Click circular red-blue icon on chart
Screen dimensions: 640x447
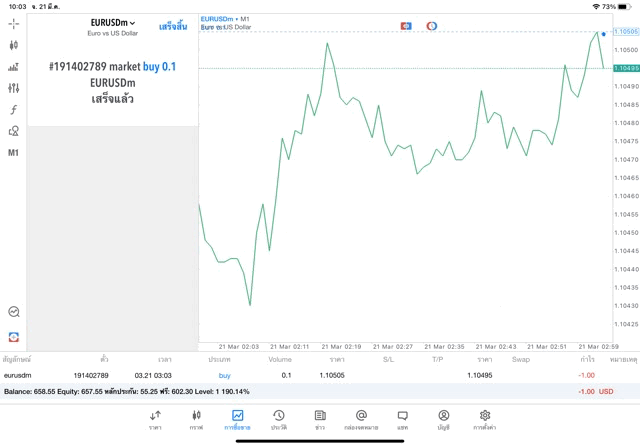[x=432, y=26]
